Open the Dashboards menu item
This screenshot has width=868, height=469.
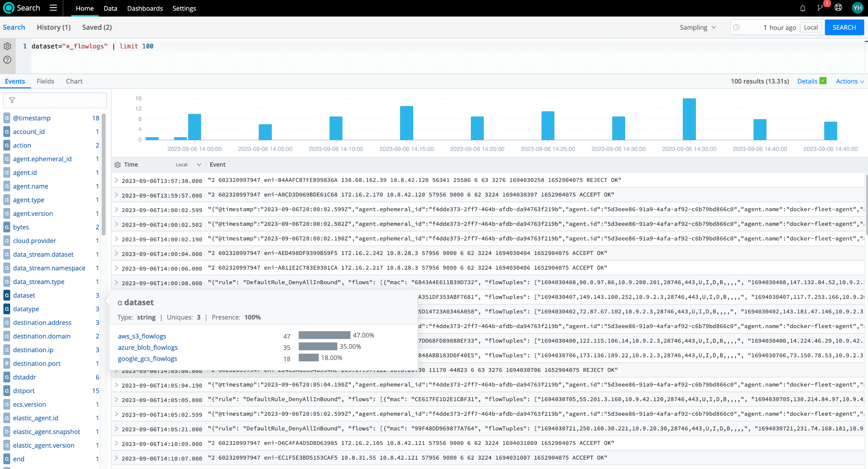coord(145,8)
